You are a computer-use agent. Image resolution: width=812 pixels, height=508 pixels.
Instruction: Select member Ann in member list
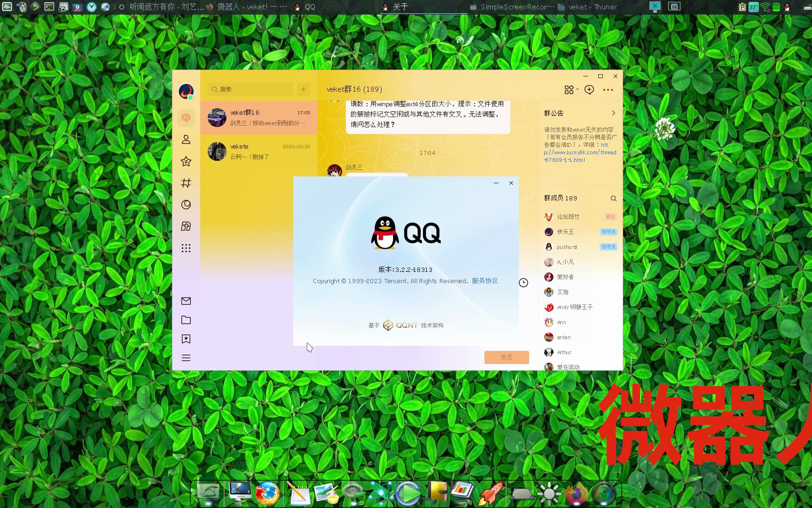(580, 322)
